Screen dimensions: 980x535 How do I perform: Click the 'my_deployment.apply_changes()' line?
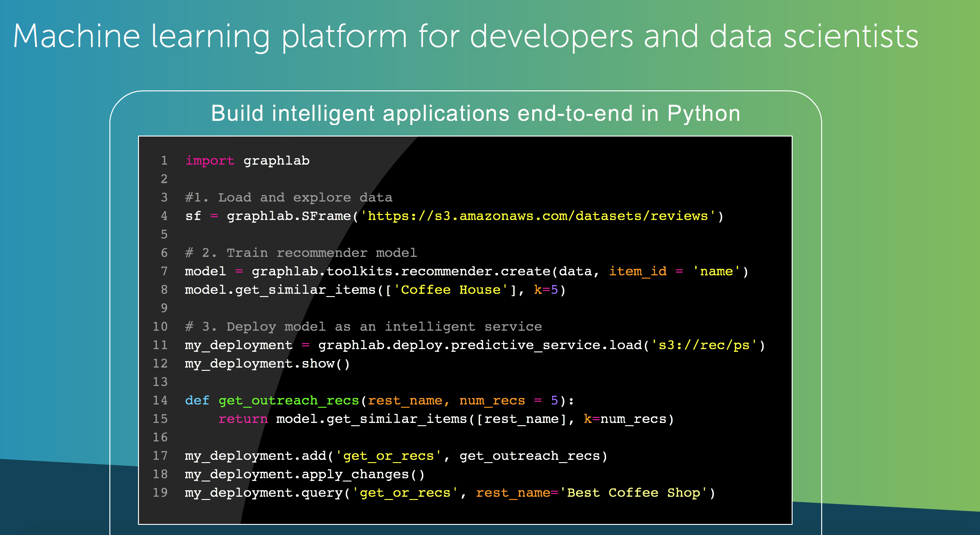pos(305,475)
